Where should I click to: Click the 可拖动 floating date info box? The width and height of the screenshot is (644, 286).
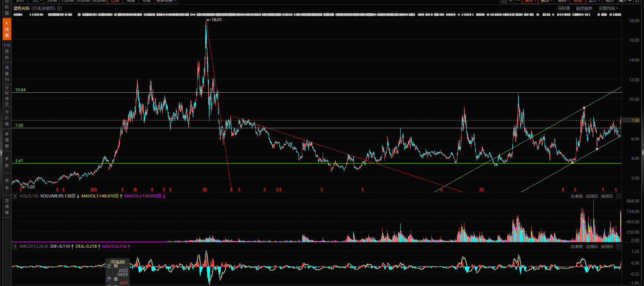(118, 272)
